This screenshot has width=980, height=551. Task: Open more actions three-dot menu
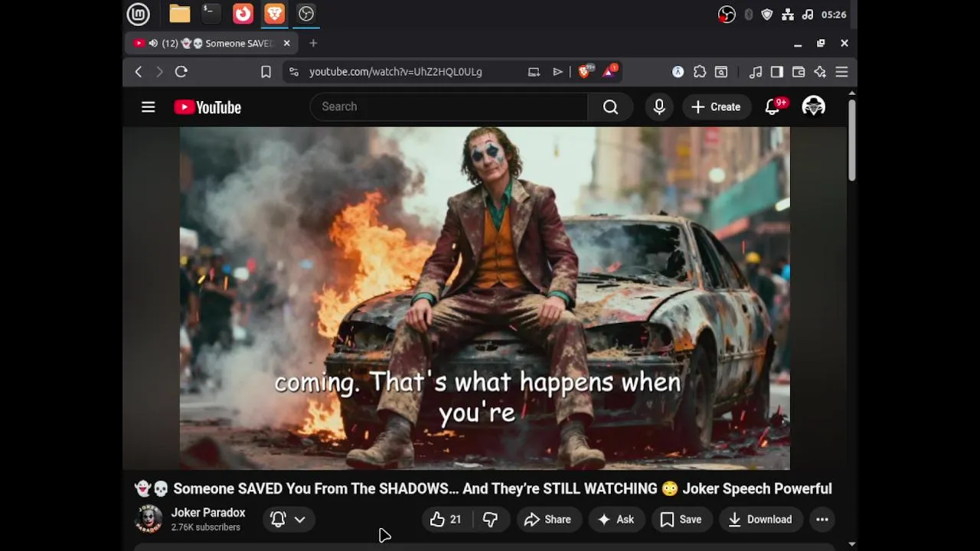[x=822, y=520]
